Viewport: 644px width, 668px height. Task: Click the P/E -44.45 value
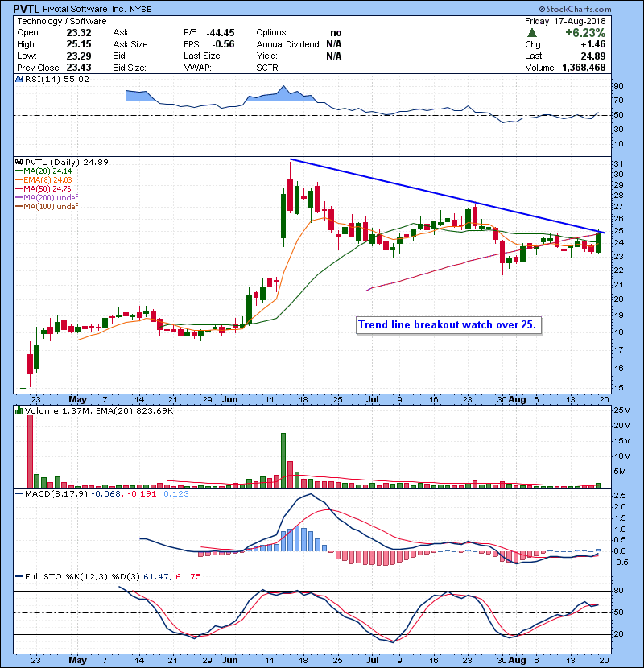click(x=221, y=33)
